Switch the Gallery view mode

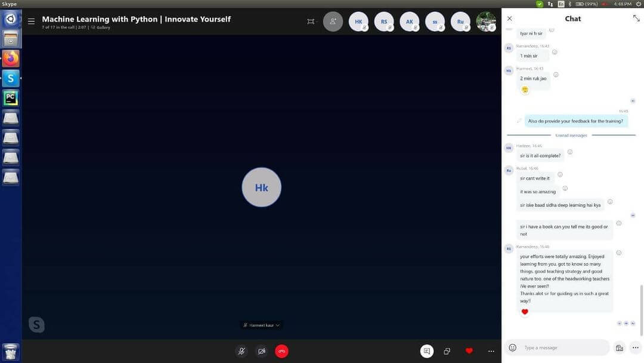coord(103,27)
